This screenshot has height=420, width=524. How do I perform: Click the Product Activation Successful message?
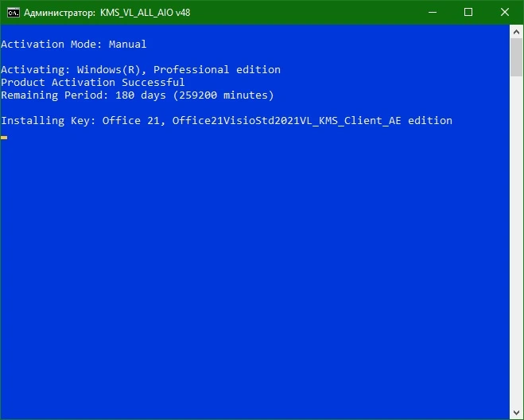point(92,82)
